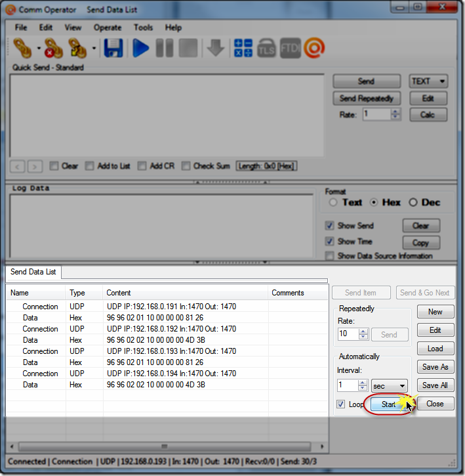Enable the Add to List checkbox

click(89, 165)
